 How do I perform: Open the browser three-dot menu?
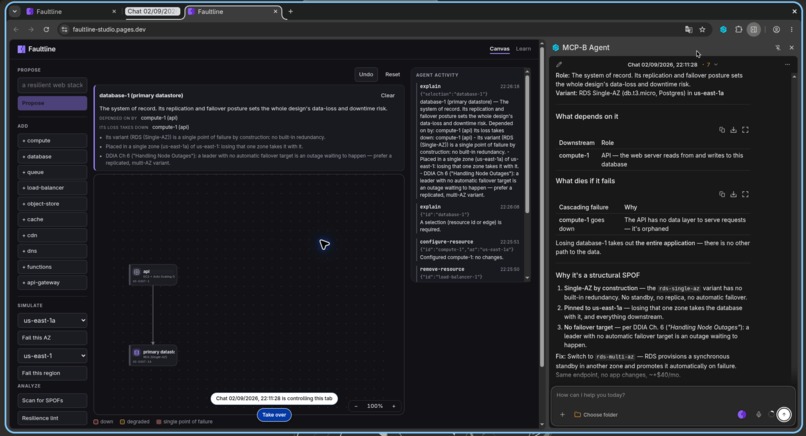[x=792, y=29]
